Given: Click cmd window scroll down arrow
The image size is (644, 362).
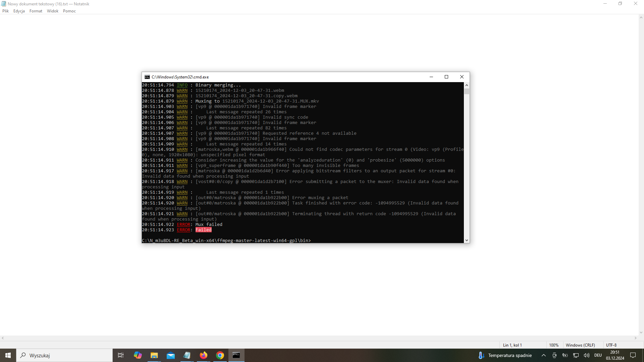Looking at the screenshot, I should 467,240.
